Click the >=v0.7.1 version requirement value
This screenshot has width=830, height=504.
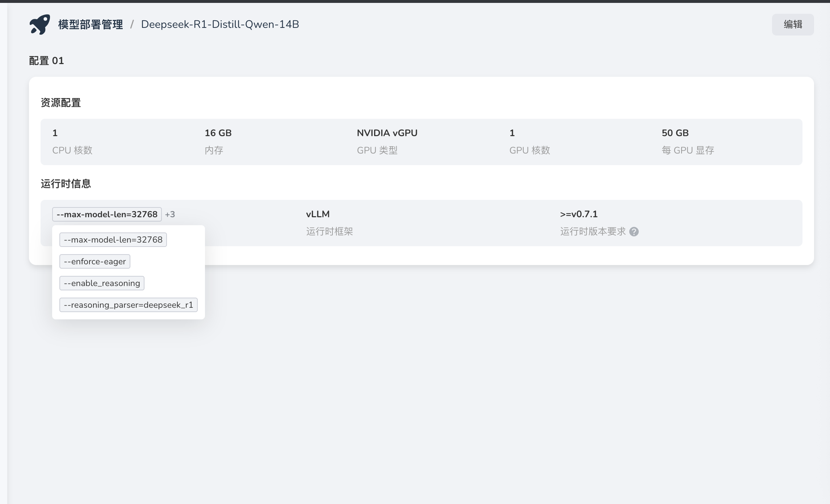tap(578, 214)
